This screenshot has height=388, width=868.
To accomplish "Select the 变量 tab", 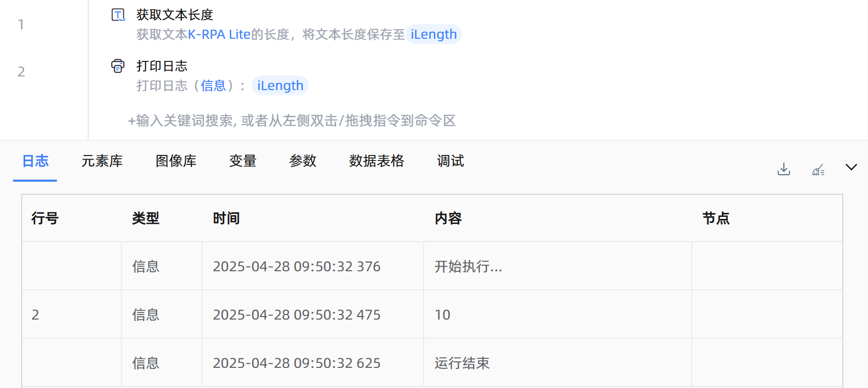I will (243, 161).
